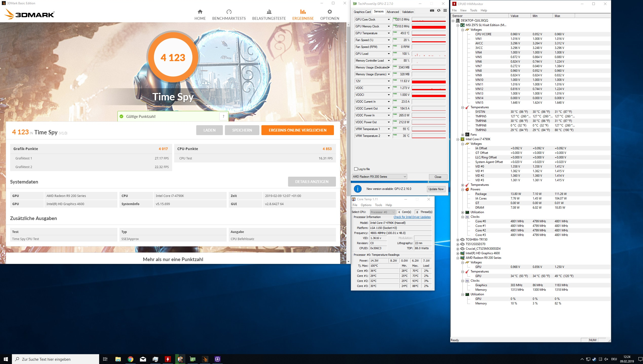
Task: Open Chrome from the taskbar
Action: (131, 359)
